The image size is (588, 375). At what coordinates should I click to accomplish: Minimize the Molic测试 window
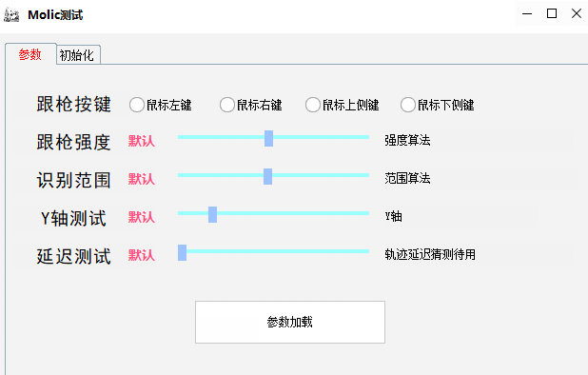point(527,14)
